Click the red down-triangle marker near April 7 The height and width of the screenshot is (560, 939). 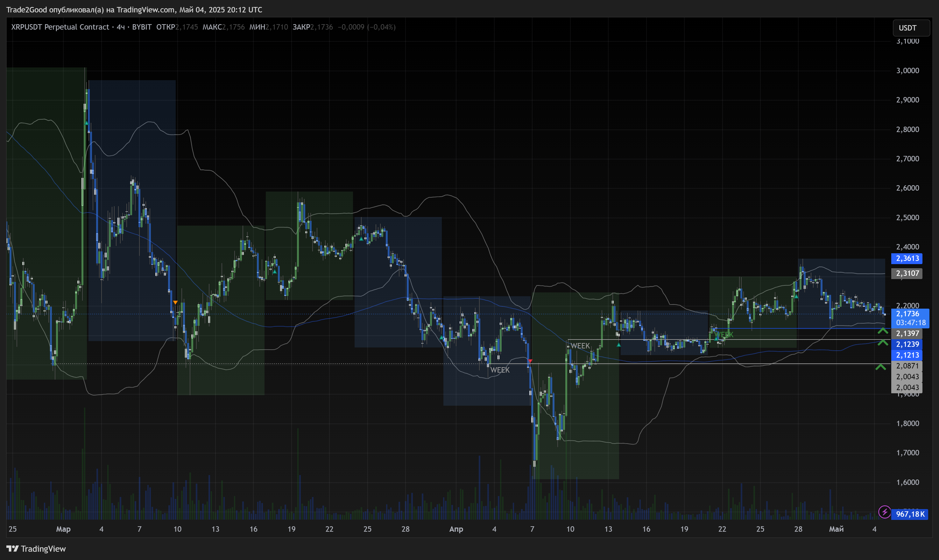point(530,361)
